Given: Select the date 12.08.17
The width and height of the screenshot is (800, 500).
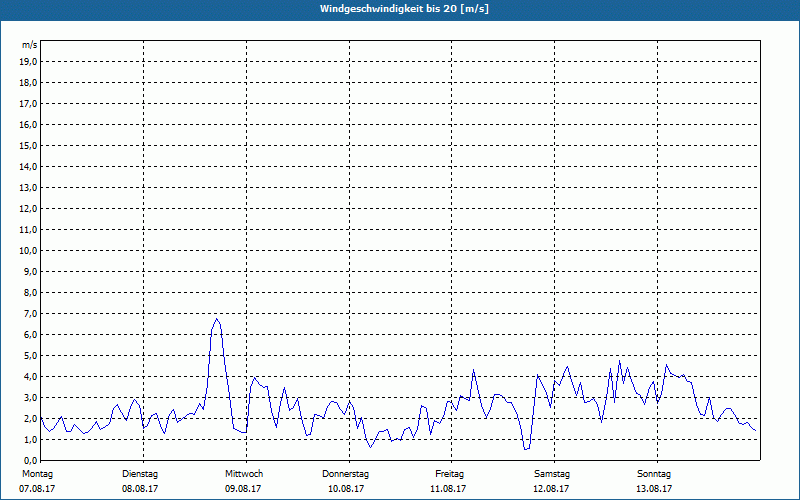Looking at the screenshot, I should coord(551,489).
